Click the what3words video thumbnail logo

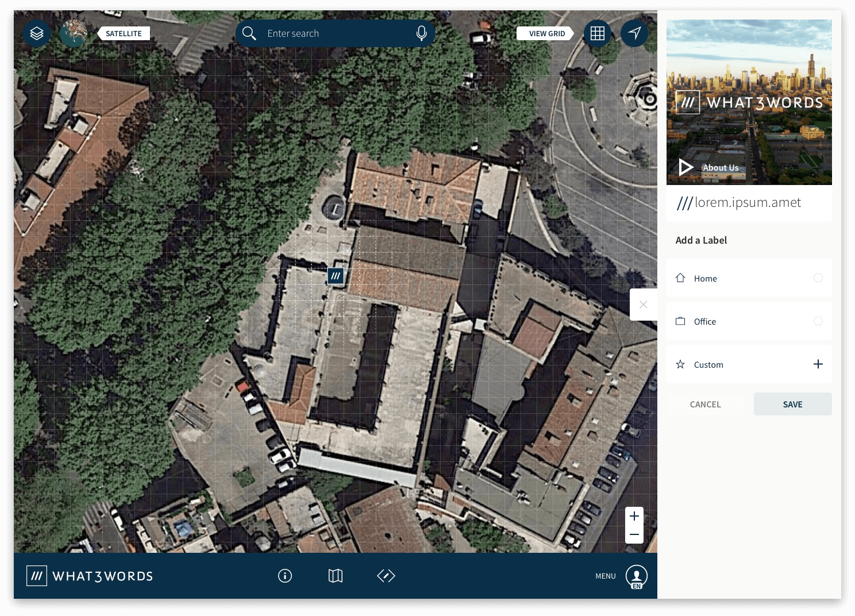pos(749,102)
